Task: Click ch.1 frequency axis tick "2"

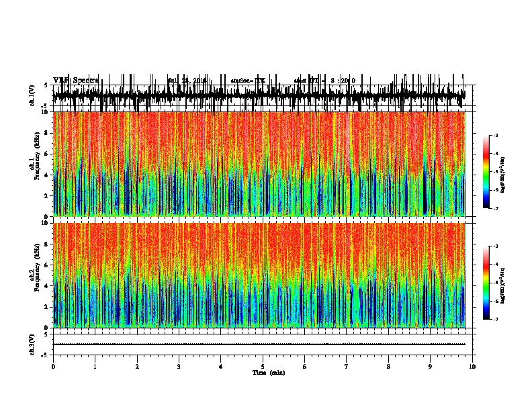Action: click(47, 195)
